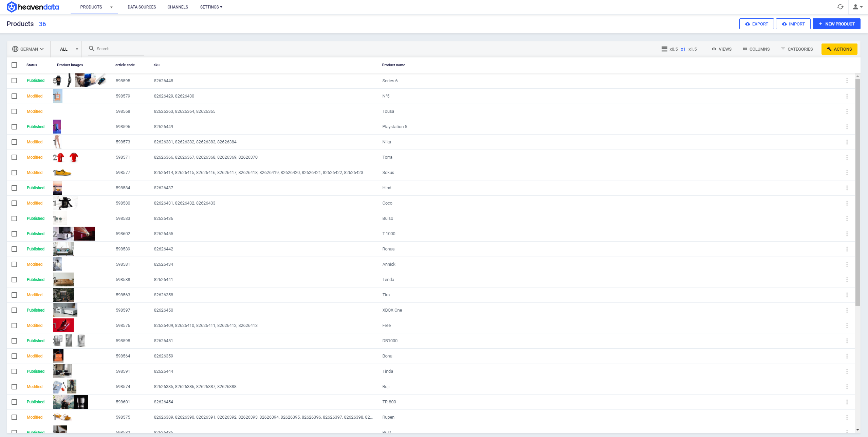Click the heavendata logo icon
Image resolution: width=868 pixels, height=437 pixels.
point(12,7)
